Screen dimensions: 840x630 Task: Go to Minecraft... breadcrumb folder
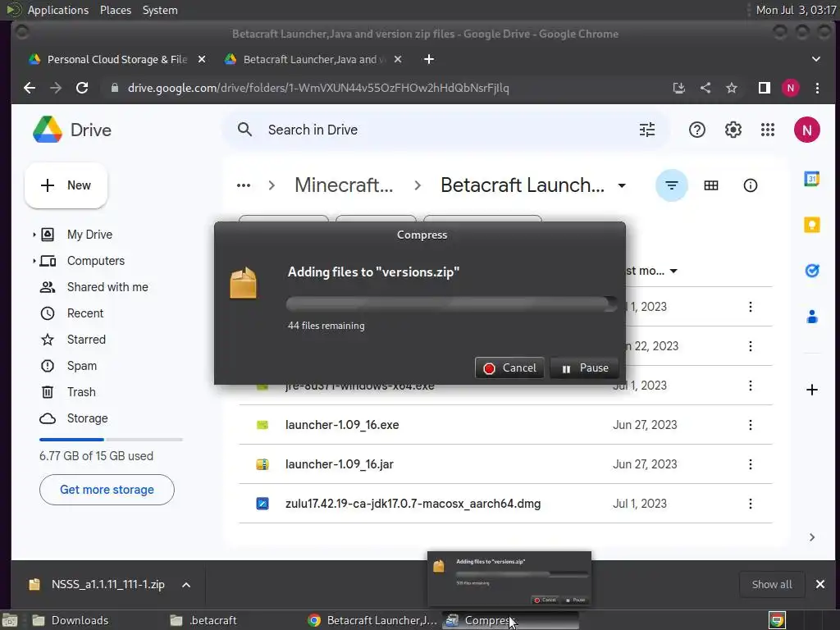click(344, 185)
